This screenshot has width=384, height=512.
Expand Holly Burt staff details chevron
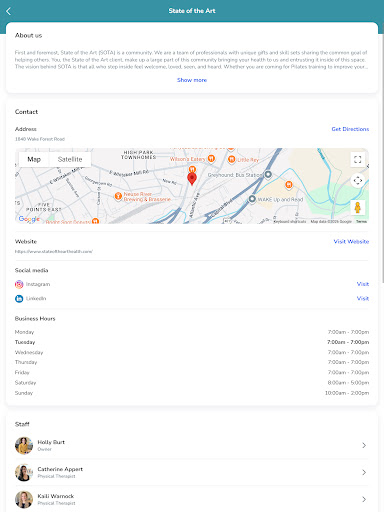[364, 445]
